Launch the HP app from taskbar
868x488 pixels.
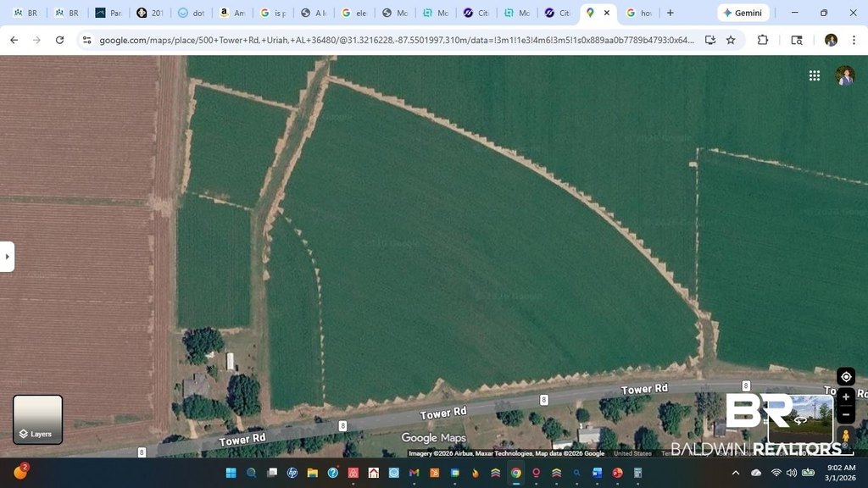coord(292,473)
